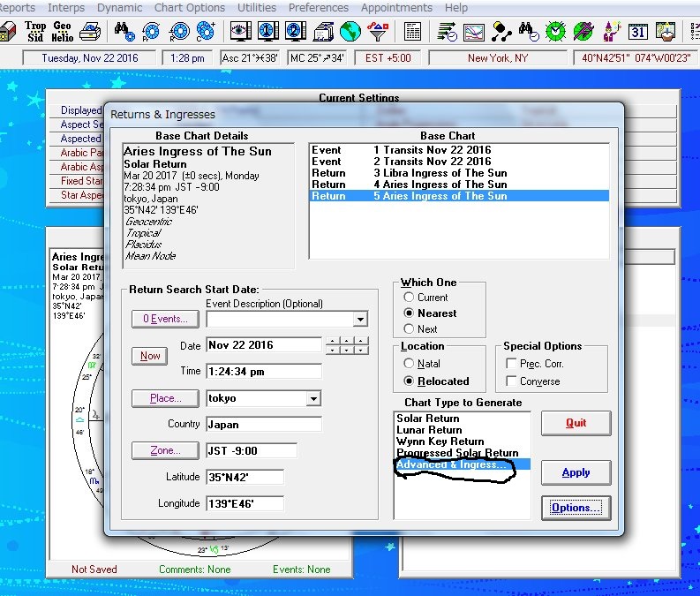Viewport: 700px width, 596px height.
Task: Click the Apply button
Action: pyautogui.click(x=576, y=472)
